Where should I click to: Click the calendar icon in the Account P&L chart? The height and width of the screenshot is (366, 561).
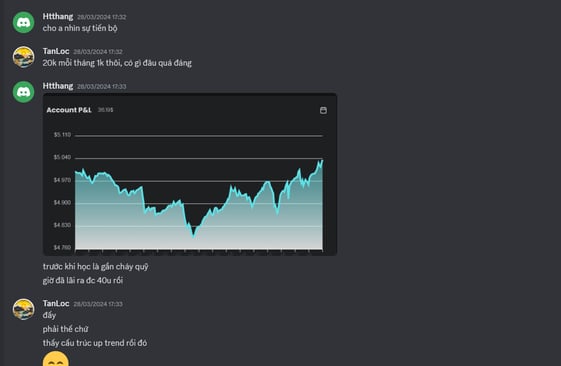pos(323,110)
